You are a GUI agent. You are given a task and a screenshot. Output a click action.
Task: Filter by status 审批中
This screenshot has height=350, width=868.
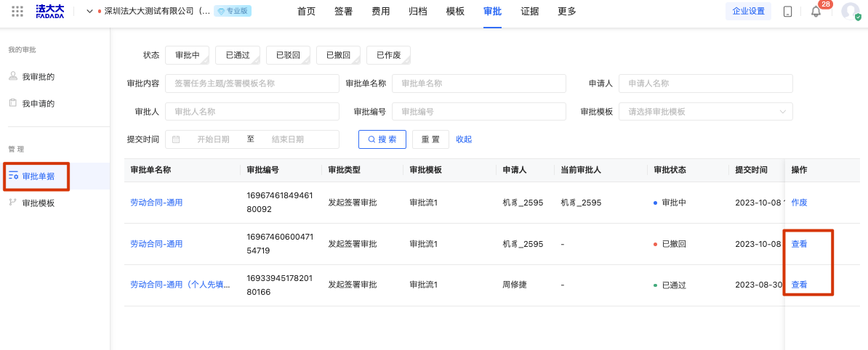(187, 55)
